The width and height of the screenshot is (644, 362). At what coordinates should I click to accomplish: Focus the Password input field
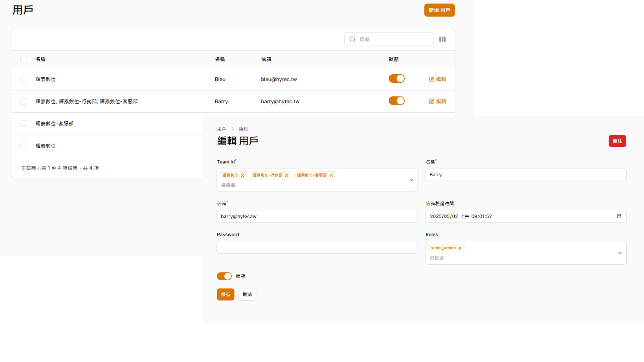[x=317, y=247]
